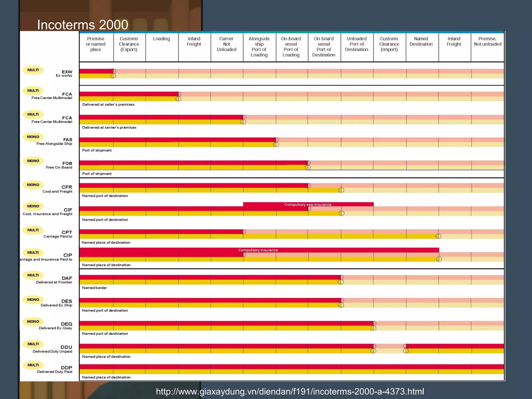Screen dimensions: 532x399
Task: Click the MONO badge beside CFR
Action: point(33,185)
